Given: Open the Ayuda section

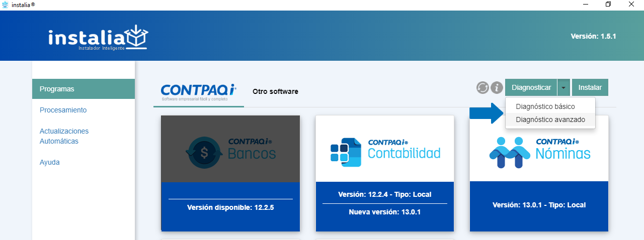Looking at the screenshot, I should tap(49, 162).
